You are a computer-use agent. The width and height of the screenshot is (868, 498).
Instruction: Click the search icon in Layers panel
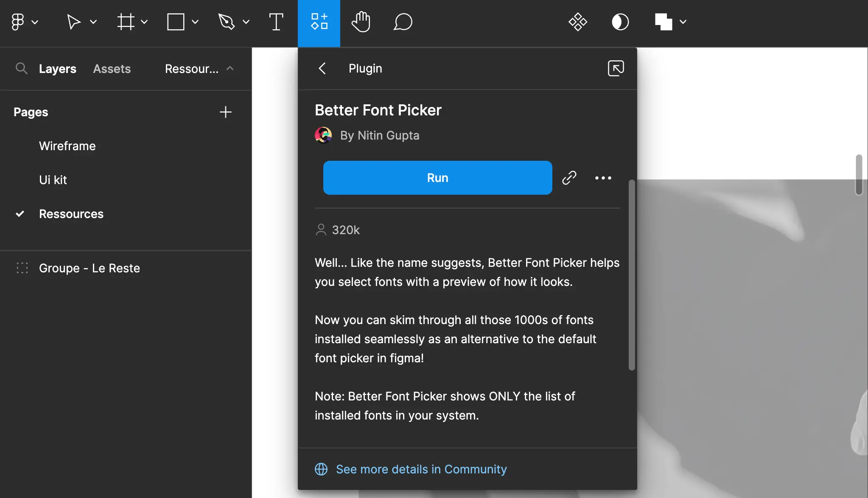click(21, 68)
